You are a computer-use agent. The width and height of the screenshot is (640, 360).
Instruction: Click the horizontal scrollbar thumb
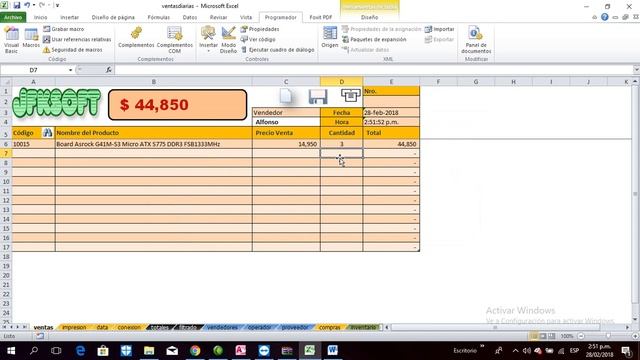[495, 327]
